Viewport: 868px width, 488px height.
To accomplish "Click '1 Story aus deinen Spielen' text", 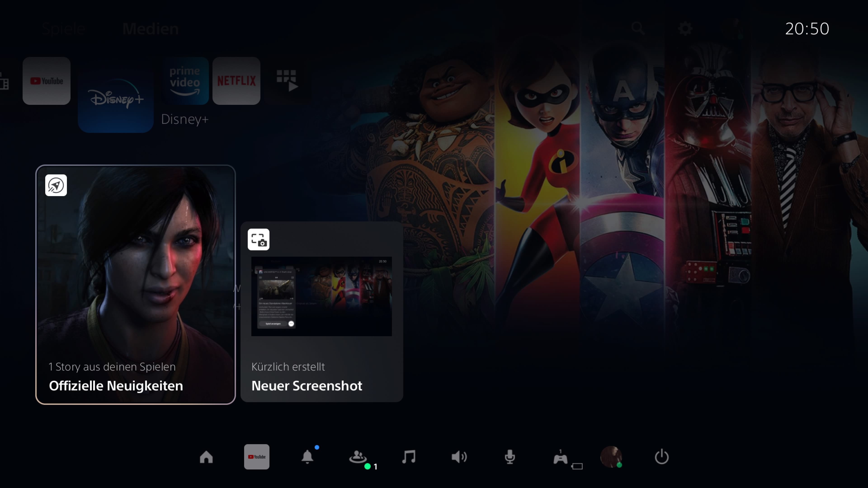I will 112,366.
